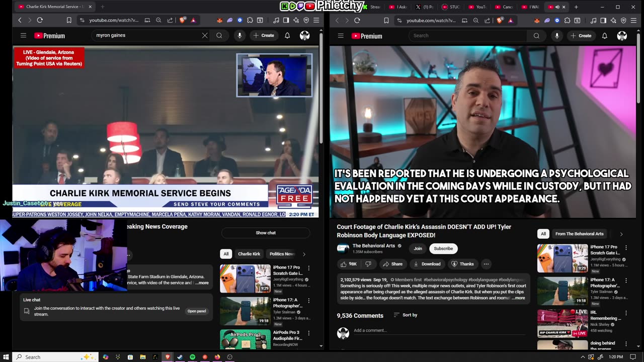Click Create button in right YouTube window
This screenshot has height=362, width=644.
click(x=581, y=36)
